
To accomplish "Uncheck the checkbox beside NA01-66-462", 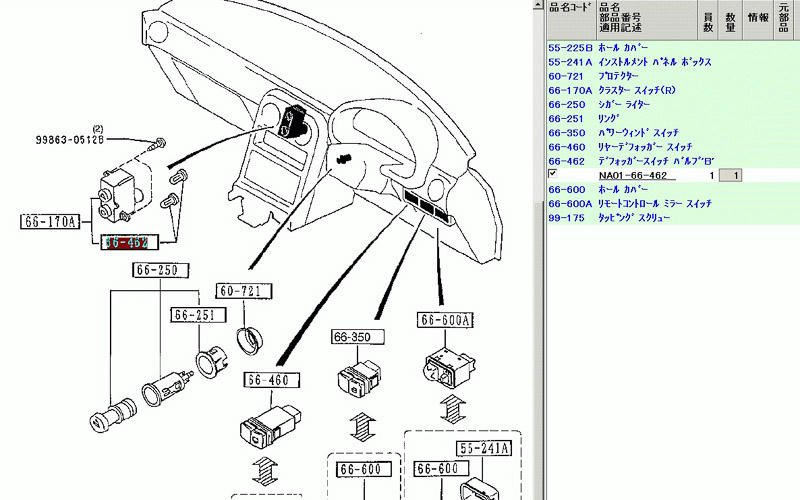I will (552, 174).
